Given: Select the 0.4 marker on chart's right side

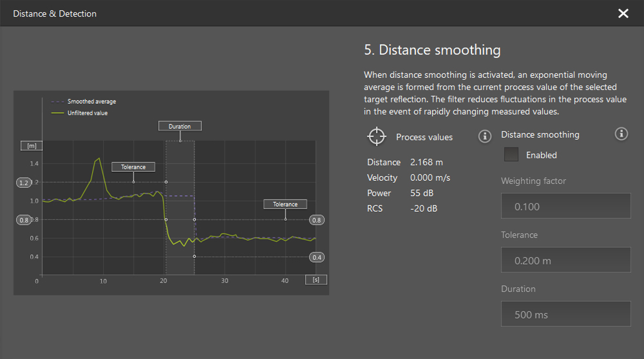Looking at the screenshot, I should [316, 257].
